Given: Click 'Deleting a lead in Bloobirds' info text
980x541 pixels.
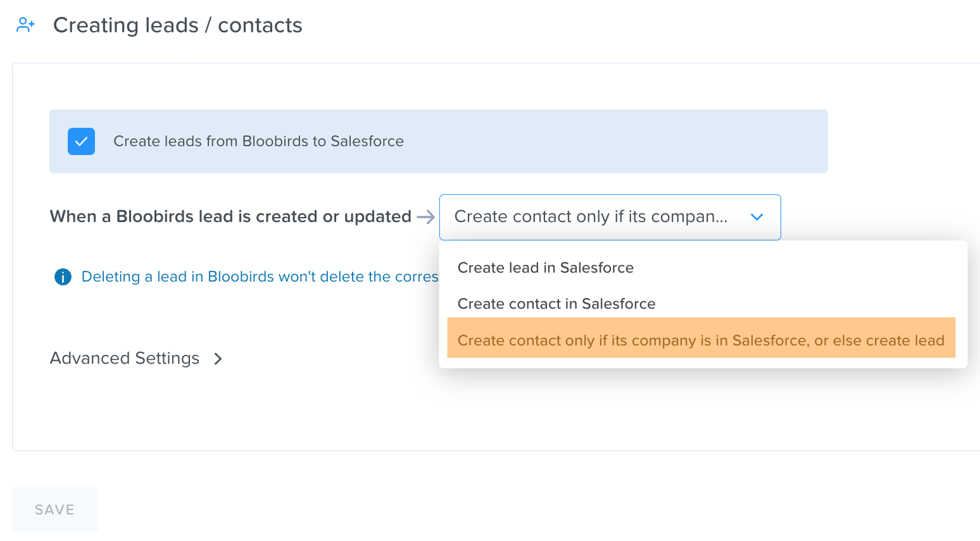Looking at the screenshot, I should (x=260, y=277).
